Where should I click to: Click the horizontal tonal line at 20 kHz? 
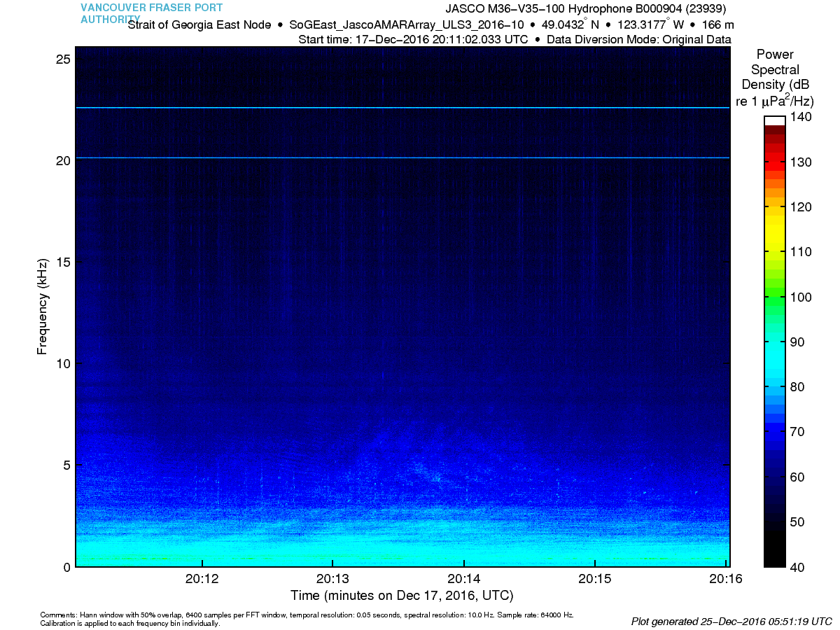(402, 158)
